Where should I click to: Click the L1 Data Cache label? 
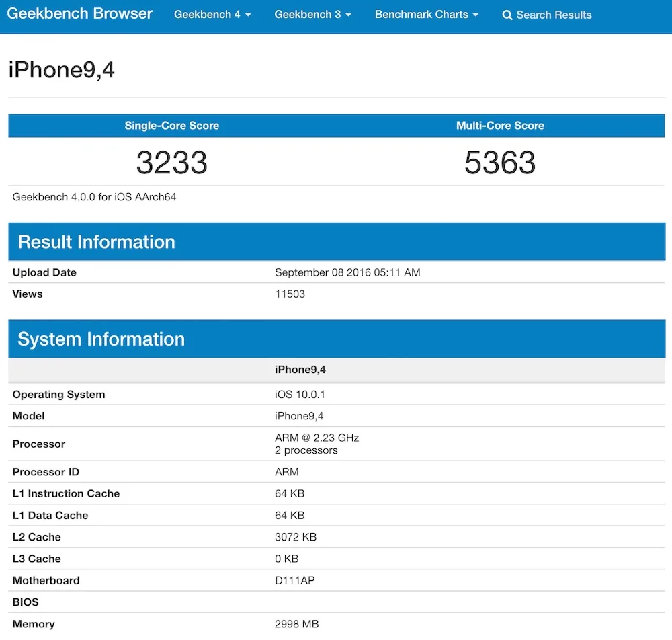point(50,515)
